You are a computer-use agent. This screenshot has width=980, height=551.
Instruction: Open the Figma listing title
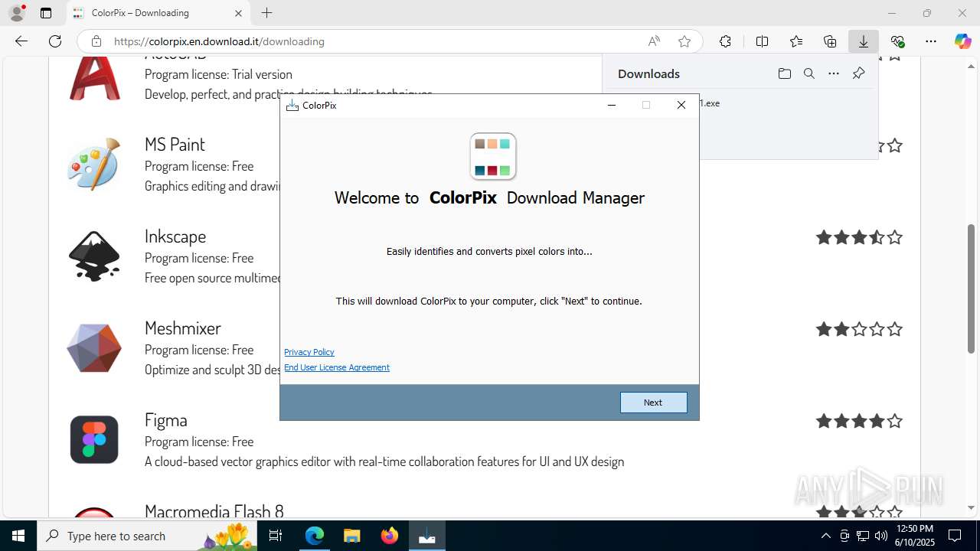point(166,419)
